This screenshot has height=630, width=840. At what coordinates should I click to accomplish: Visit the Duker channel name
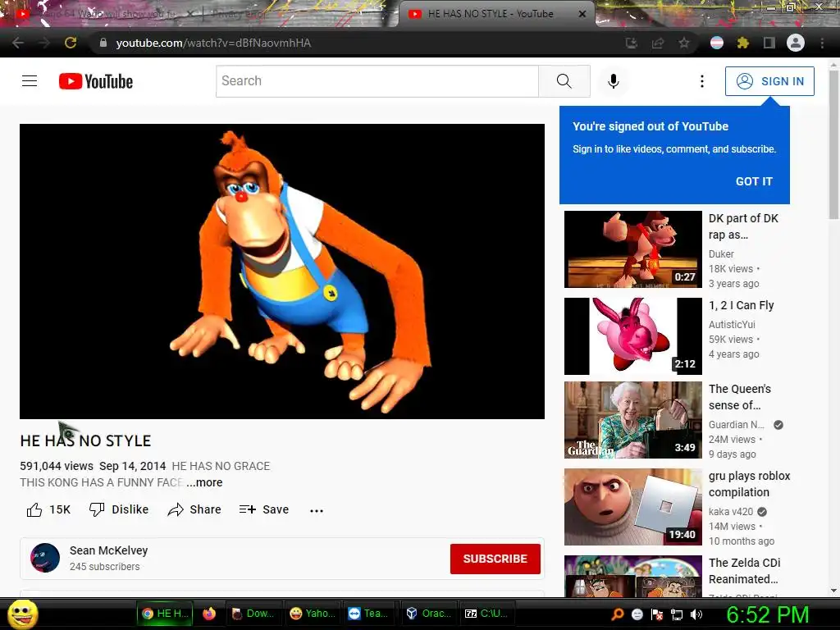pos(721,254)
